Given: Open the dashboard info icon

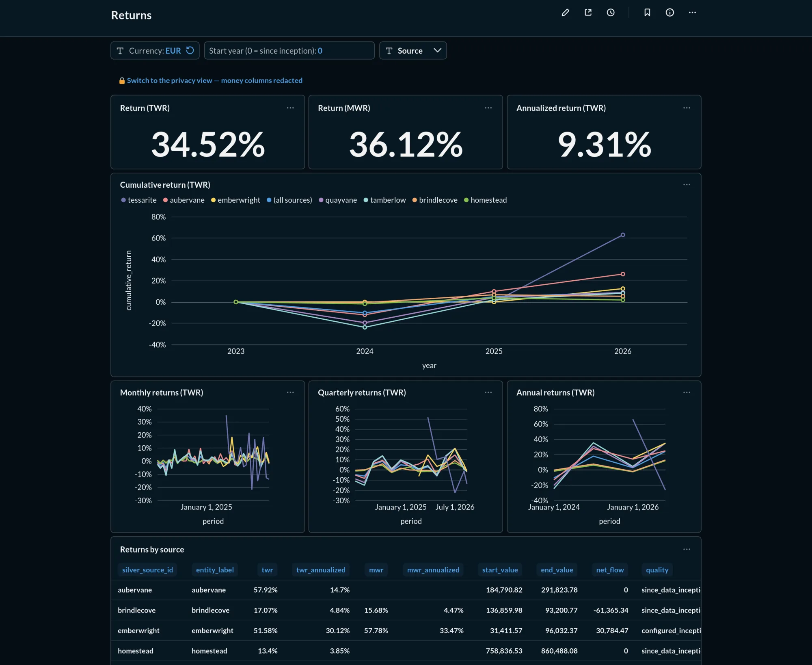Looking at the screenshot, I should pos(670,13).
